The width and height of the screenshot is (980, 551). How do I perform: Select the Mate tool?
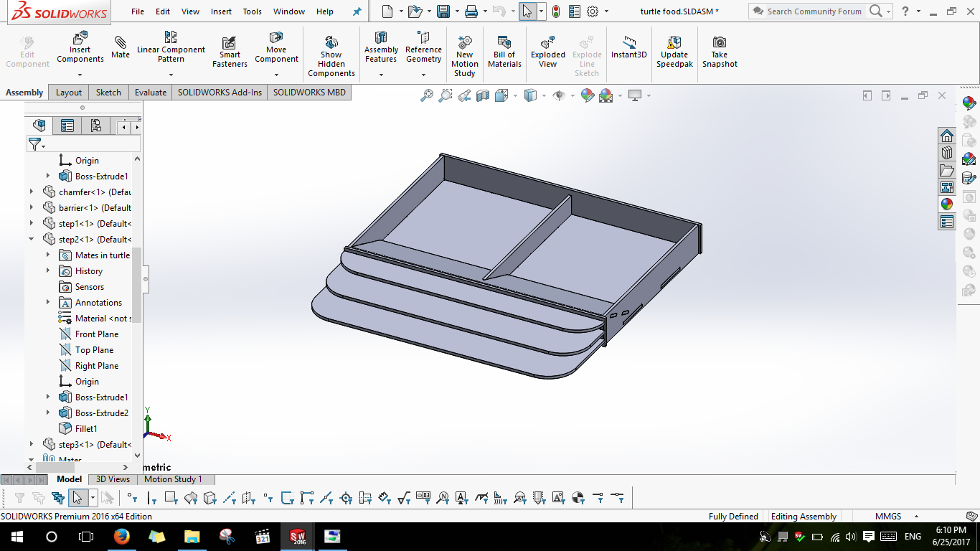[121, 47]
